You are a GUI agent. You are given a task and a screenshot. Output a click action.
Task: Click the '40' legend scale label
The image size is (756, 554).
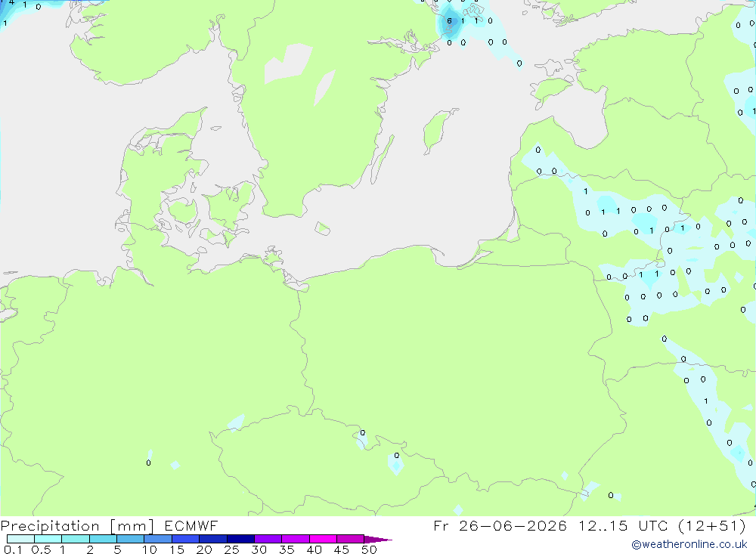314,549
